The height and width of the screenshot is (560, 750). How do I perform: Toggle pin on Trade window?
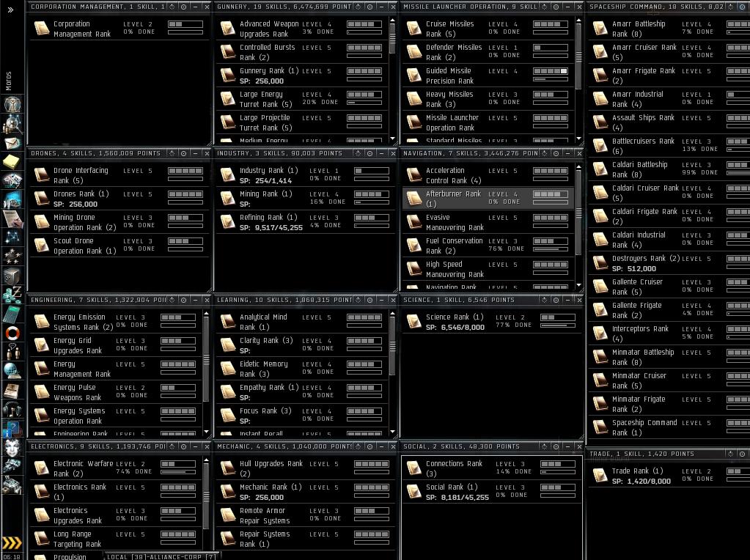[743, 454]
